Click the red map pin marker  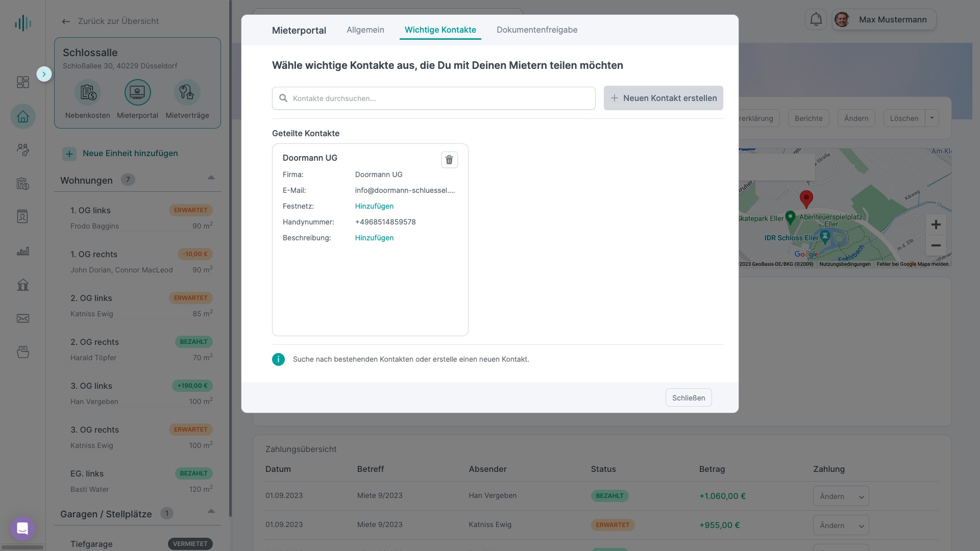click(x=806, y=199)
